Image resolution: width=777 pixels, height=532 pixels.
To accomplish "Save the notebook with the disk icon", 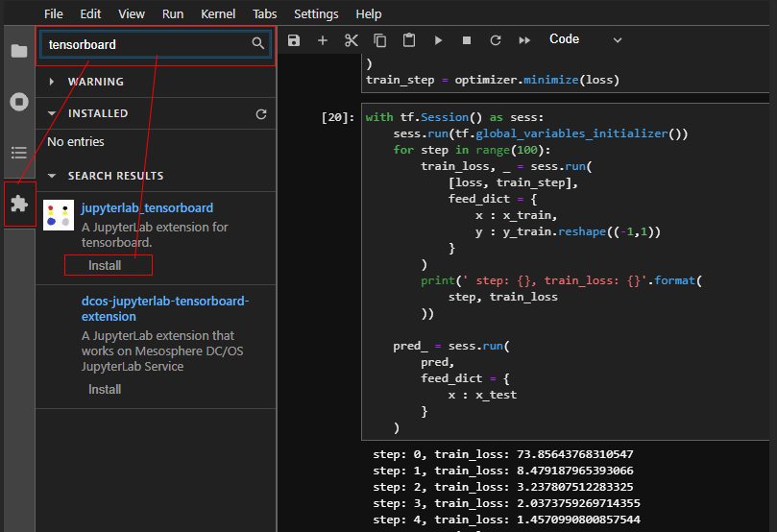I will [x=294, y=40].
